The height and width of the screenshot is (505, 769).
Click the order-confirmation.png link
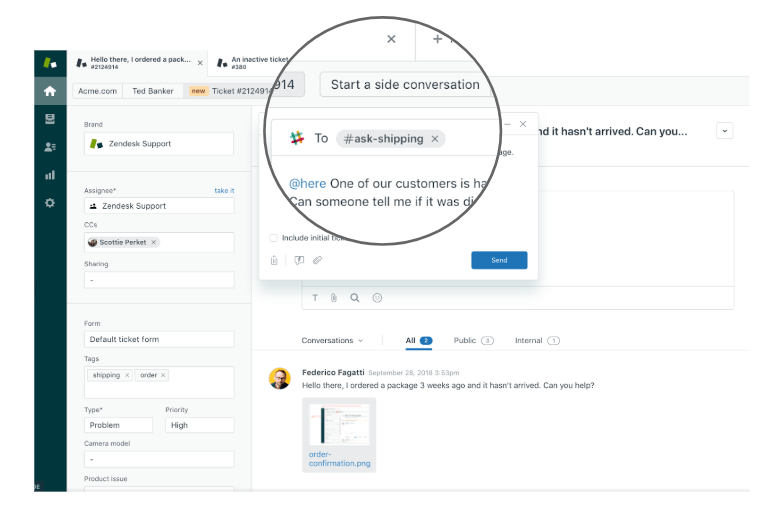pyautogui.click(x=339, y=459)
